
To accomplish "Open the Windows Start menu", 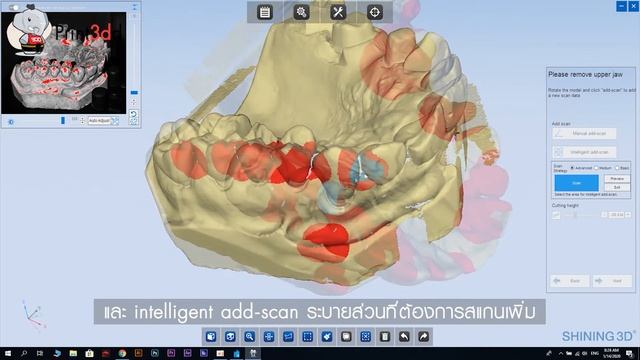I will [x=8, y=353].
